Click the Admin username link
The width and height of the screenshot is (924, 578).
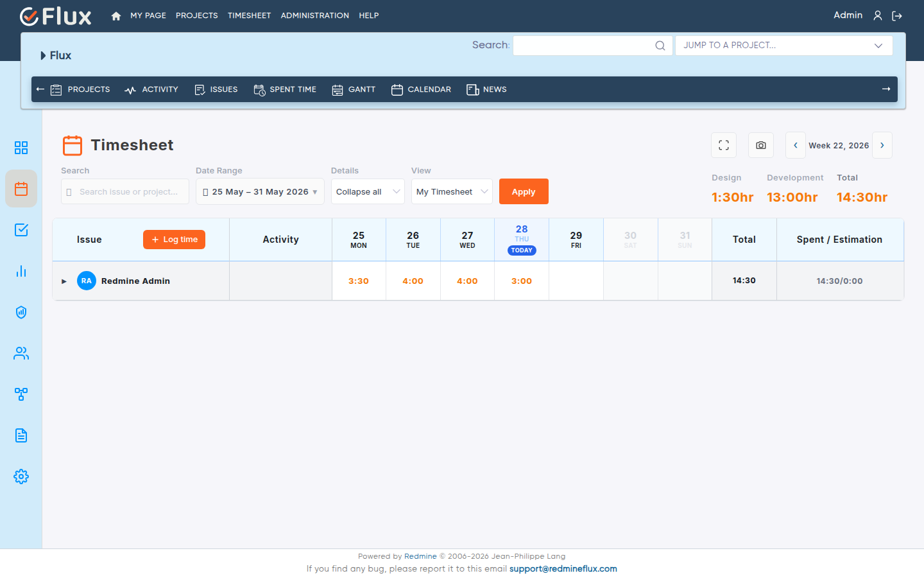(848, 15)
